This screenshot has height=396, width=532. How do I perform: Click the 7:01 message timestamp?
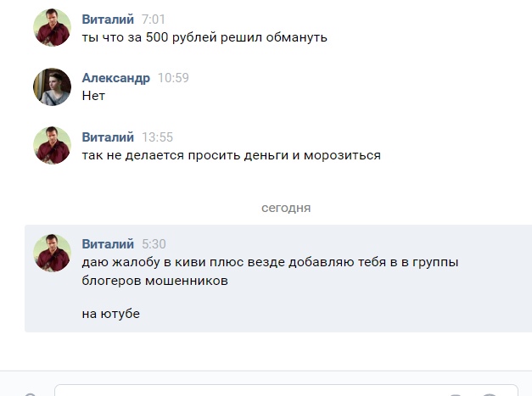154,19
